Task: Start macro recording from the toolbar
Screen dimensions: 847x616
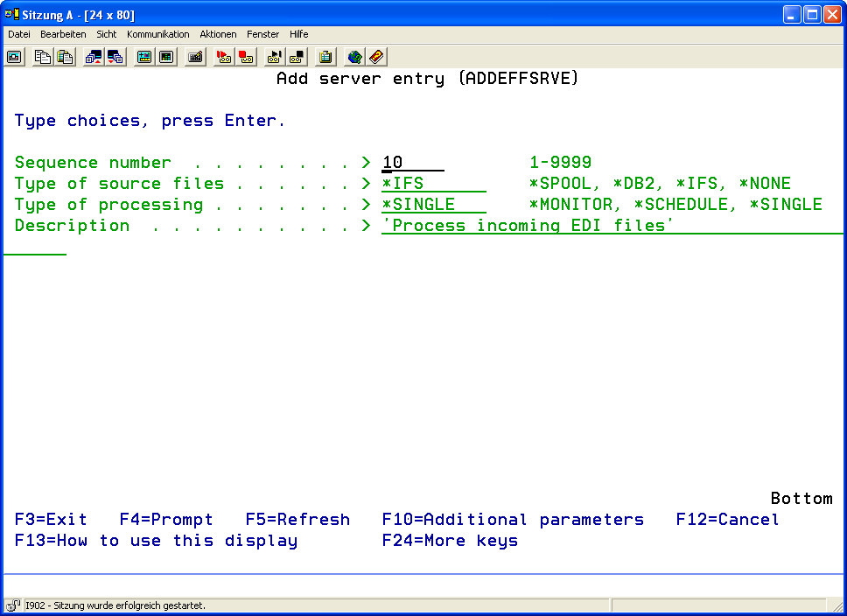Action: [x=224, y=57]
